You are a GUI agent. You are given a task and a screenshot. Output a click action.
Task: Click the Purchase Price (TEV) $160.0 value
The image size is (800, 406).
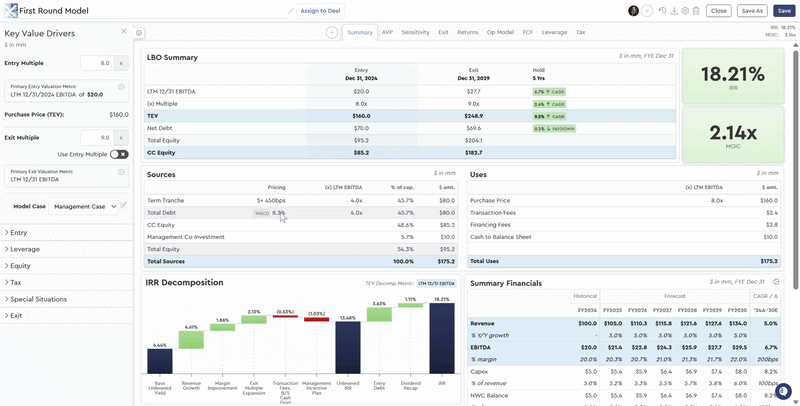click(x=119, y=115)
